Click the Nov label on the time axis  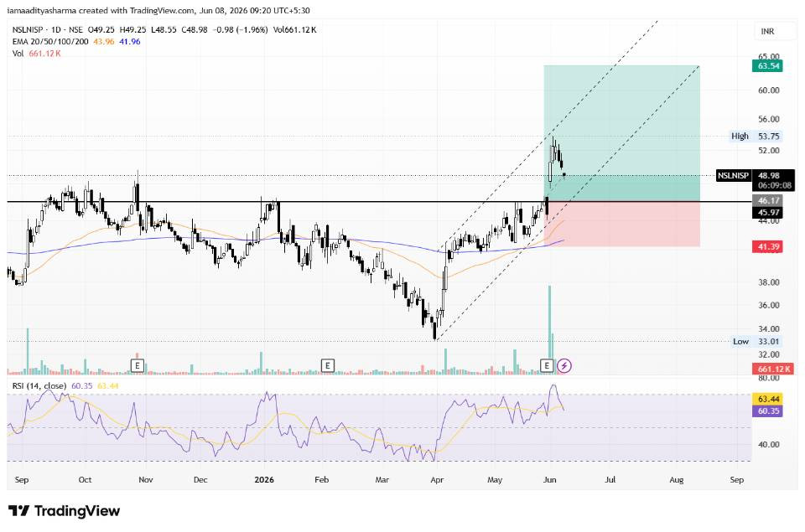(146, 480)
